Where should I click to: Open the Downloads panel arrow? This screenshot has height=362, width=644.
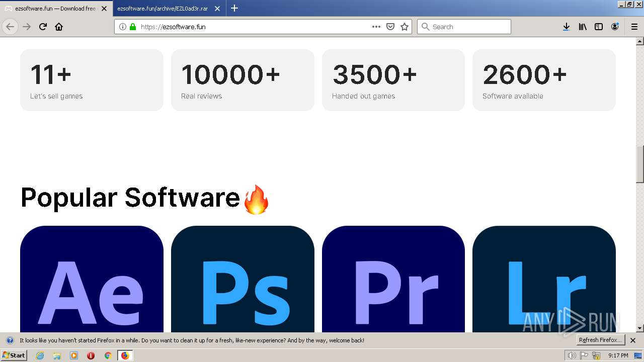(566, 27)
